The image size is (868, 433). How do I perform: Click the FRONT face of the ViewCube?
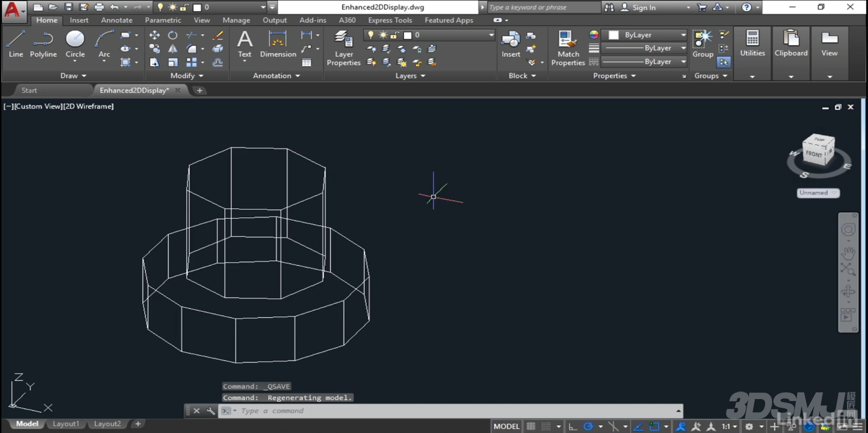point(814,155)
